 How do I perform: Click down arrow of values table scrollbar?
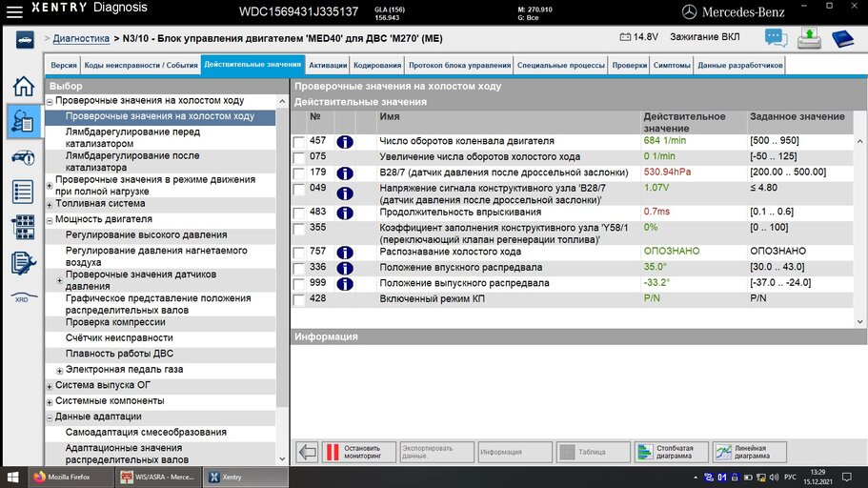click(859, 321)
